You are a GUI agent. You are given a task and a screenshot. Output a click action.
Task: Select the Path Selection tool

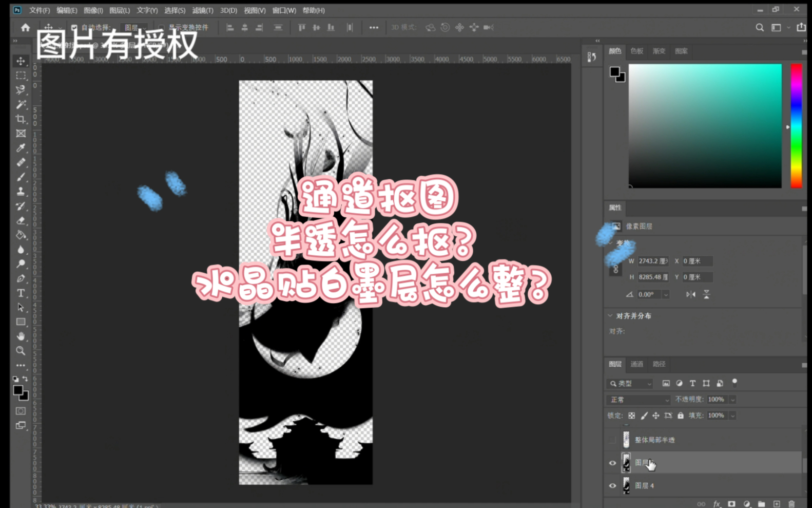[x=21, y=307]
